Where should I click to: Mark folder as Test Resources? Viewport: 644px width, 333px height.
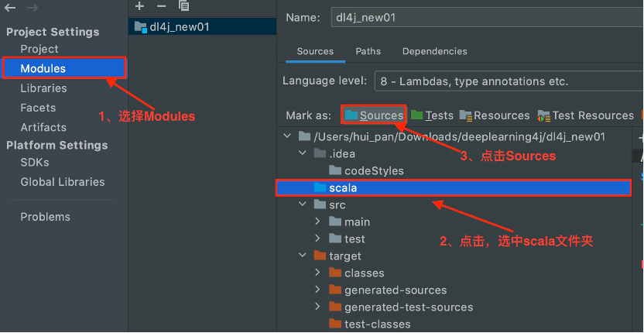pos(585,115)
